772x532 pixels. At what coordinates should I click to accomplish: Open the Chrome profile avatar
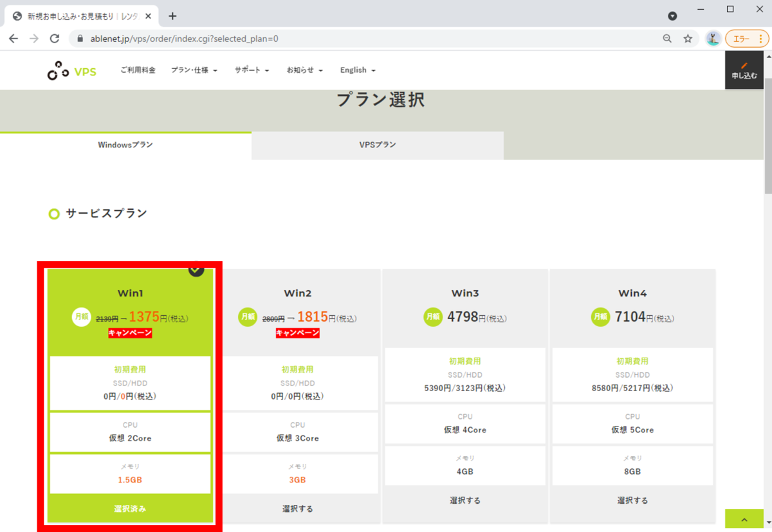coord(713,39)
